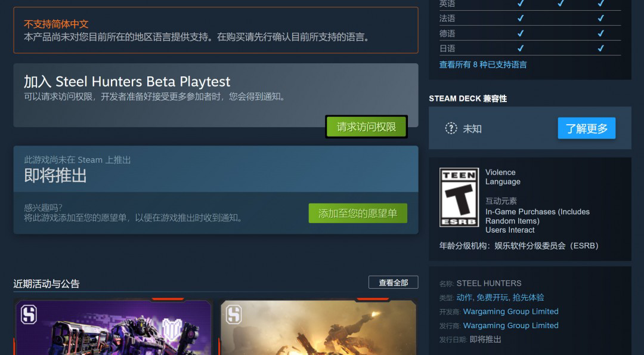Click the 近期活动与公告 section heading
Image resolution: width=644 pixels, height=355 pixels.
pyautogui.click(x=47, y=283)
